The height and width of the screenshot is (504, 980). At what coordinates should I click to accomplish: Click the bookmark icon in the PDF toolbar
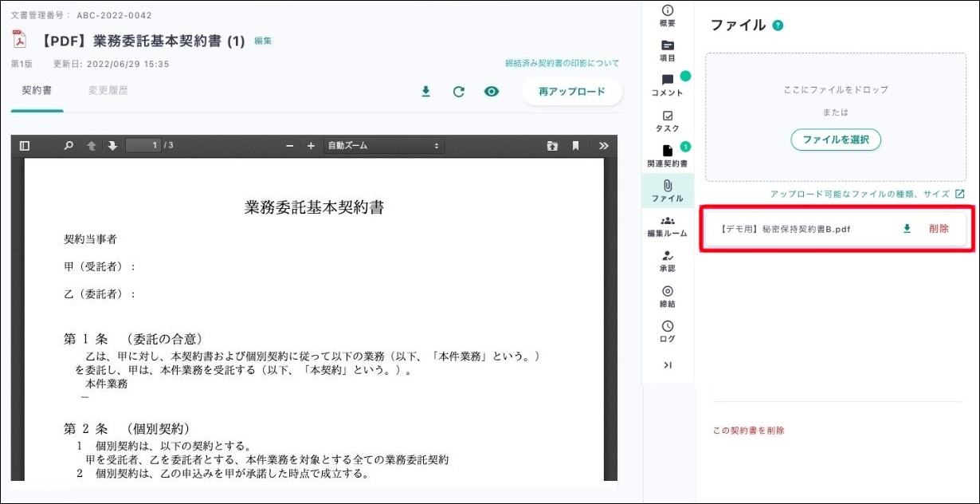click(575, 146)
